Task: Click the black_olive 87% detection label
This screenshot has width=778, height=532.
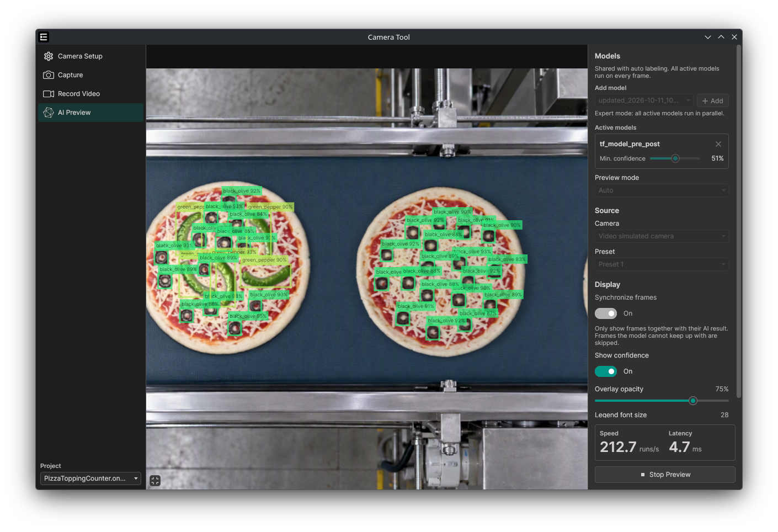Action: click(478, 313)
